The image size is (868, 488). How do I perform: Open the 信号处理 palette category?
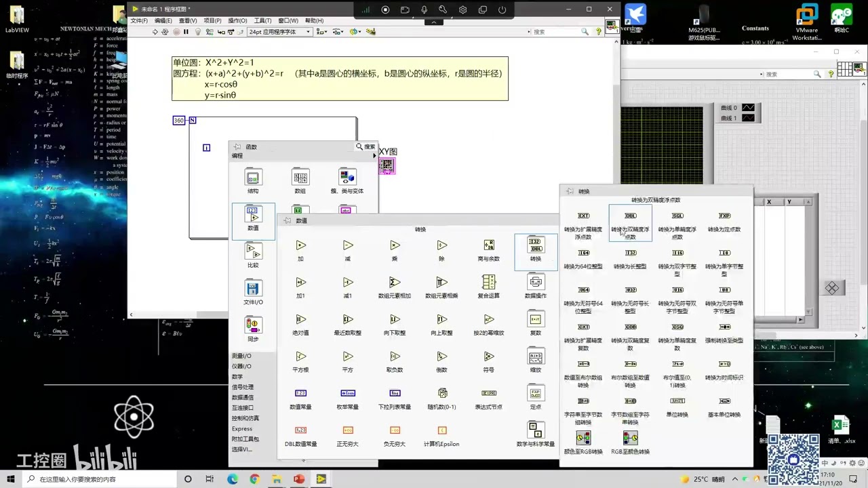point(243,387)
